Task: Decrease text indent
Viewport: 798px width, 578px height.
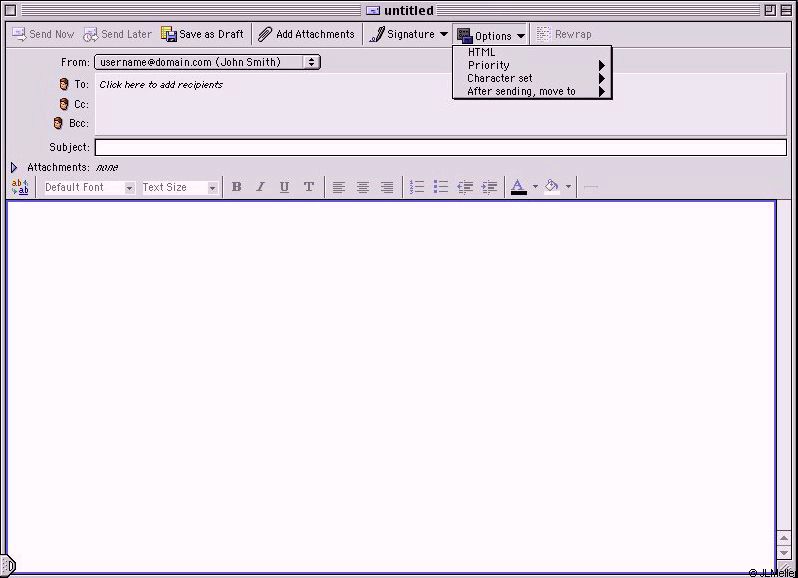Action: (x=465, y=187)
